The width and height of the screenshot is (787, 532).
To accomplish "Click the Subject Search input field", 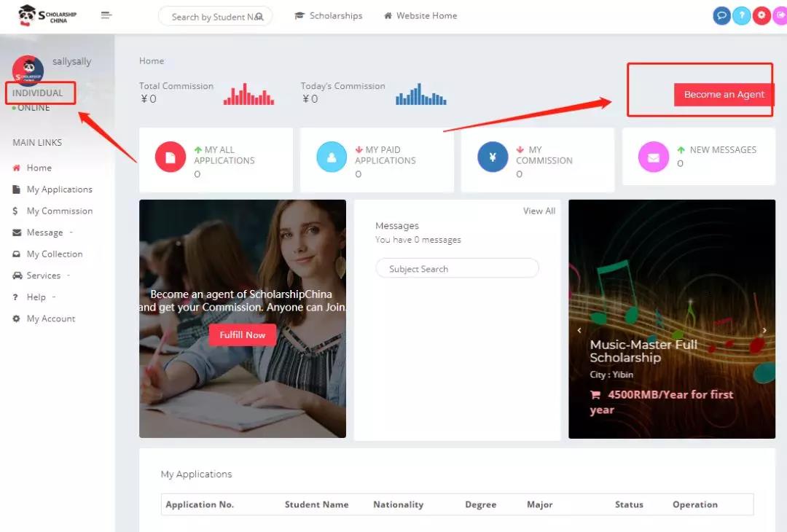I will click(457, 268).
